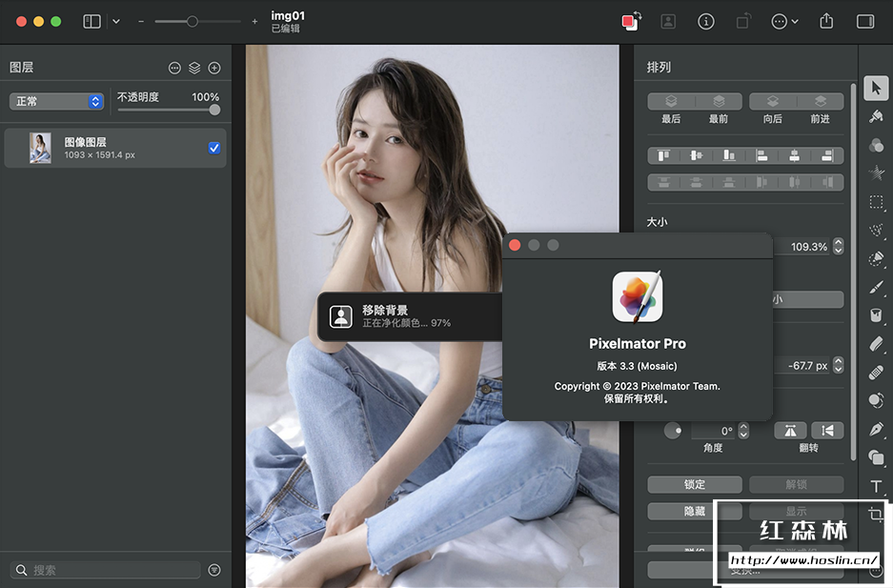Select the Repair bandage tool
Screen dimensions: 893x588
(x=876, y=372)
